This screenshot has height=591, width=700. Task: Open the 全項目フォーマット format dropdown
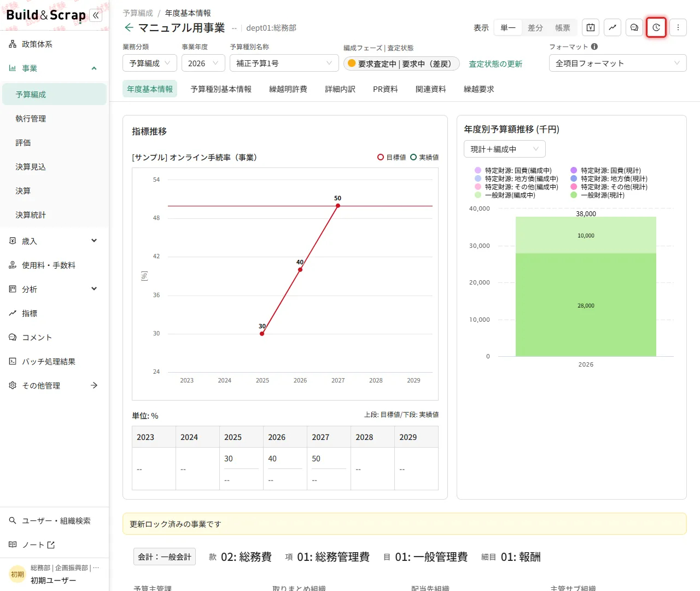tap(618, 63)
